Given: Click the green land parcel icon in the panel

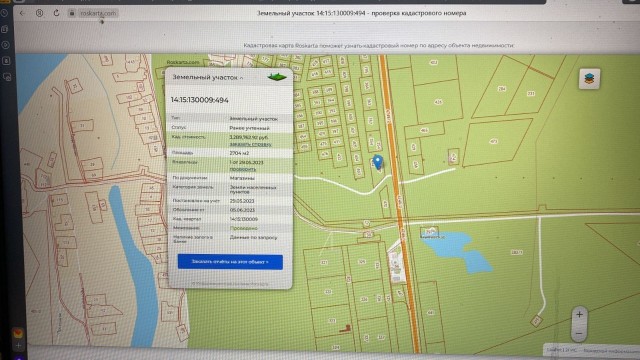Looking at the screenshot, I should point(277,76).
